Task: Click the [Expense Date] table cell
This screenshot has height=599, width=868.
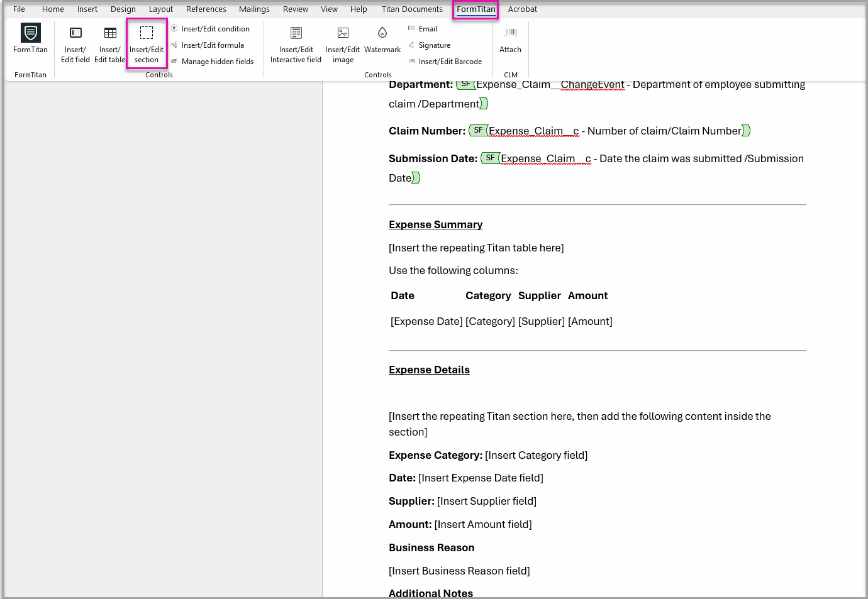Action: click(x=426, y=321)
